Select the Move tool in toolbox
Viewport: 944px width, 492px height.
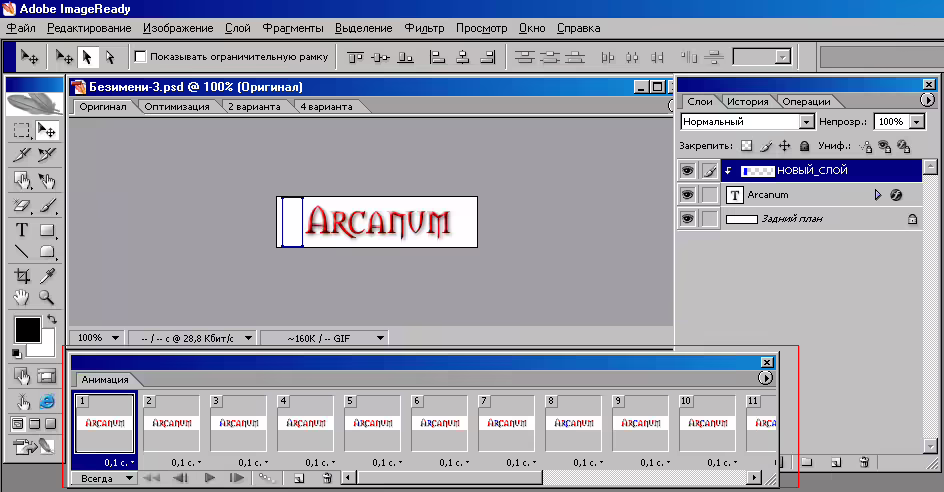pyautogui.click(x=47, y=131)
